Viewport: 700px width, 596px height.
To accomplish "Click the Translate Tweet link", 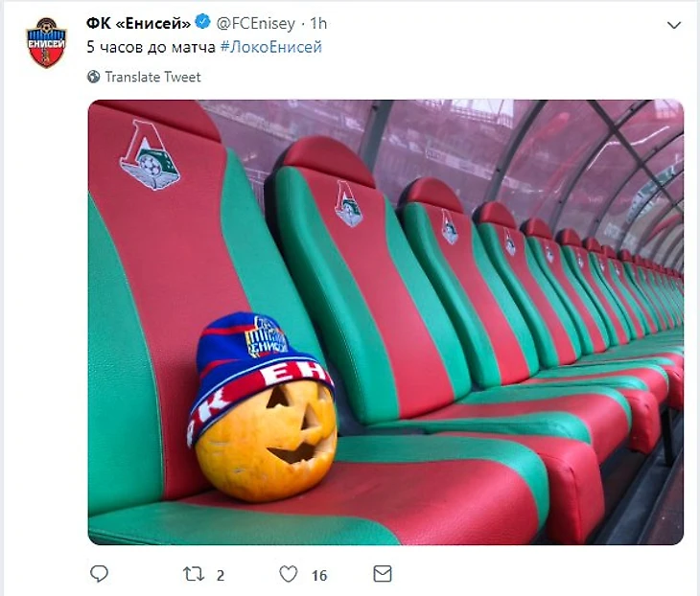I will [152, 78].
